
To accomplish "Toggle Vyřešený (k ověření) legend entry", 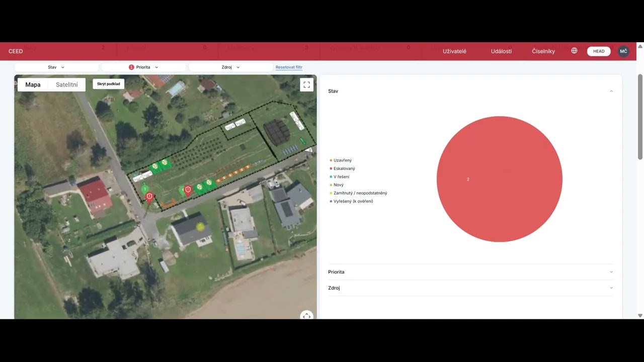I will [x=351, y=201].
